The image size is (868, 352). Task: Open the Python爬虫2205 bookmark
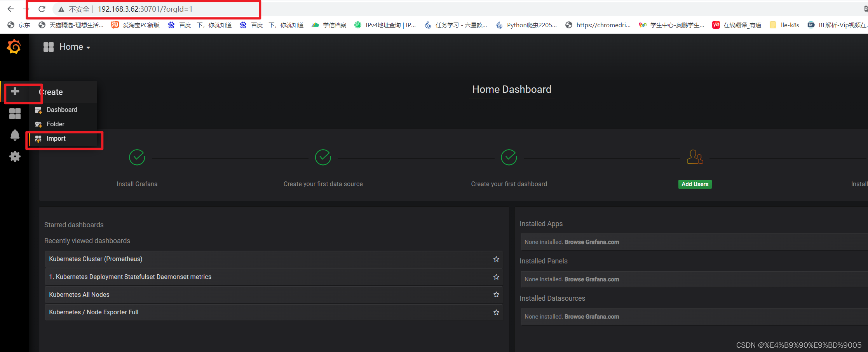pos(526,25)
